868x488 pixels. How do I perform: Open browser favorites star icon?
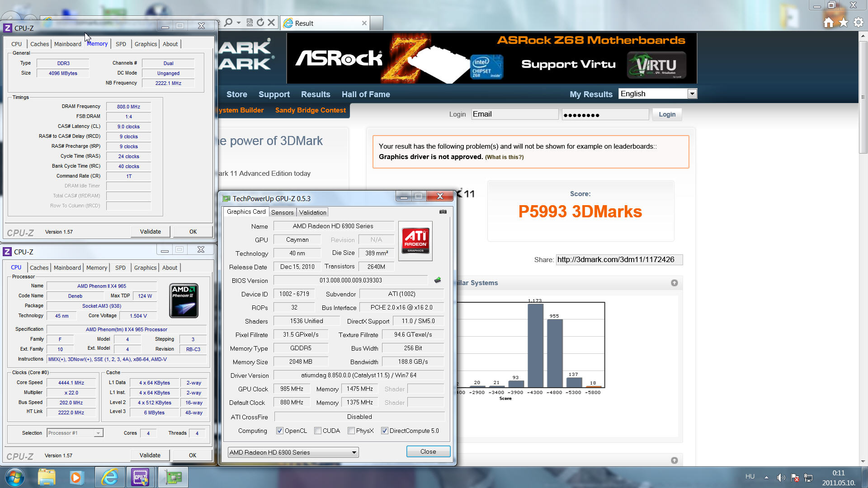point(843,23)
